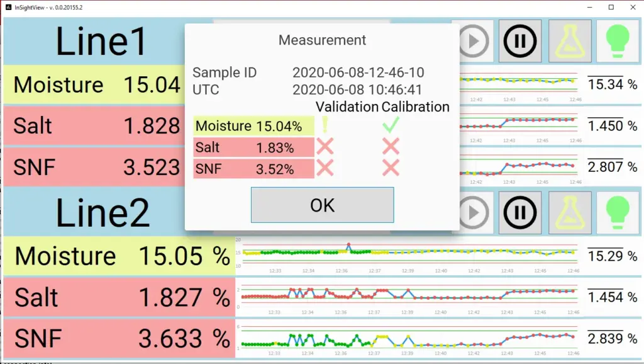This screenshot has height=364, width=644.
Task: Click Line1 SNF trend chart
Action: coord(520,167)
